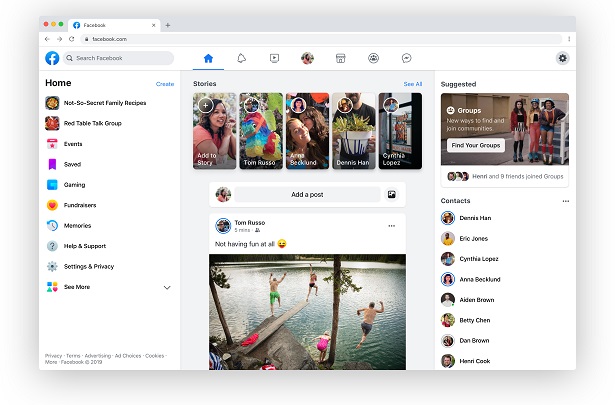
Task: Click the Create link next to Home
Action: (165, 84)
